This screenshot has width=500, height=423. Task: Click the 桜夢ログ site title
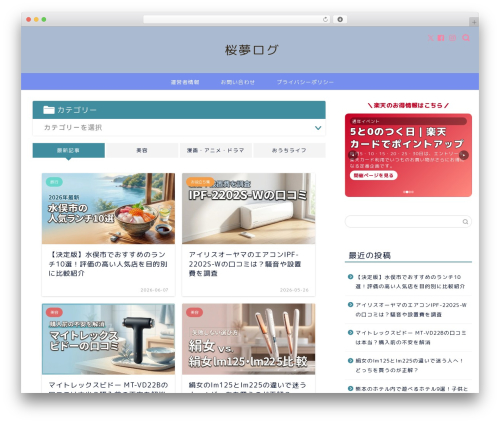point(252,50)
